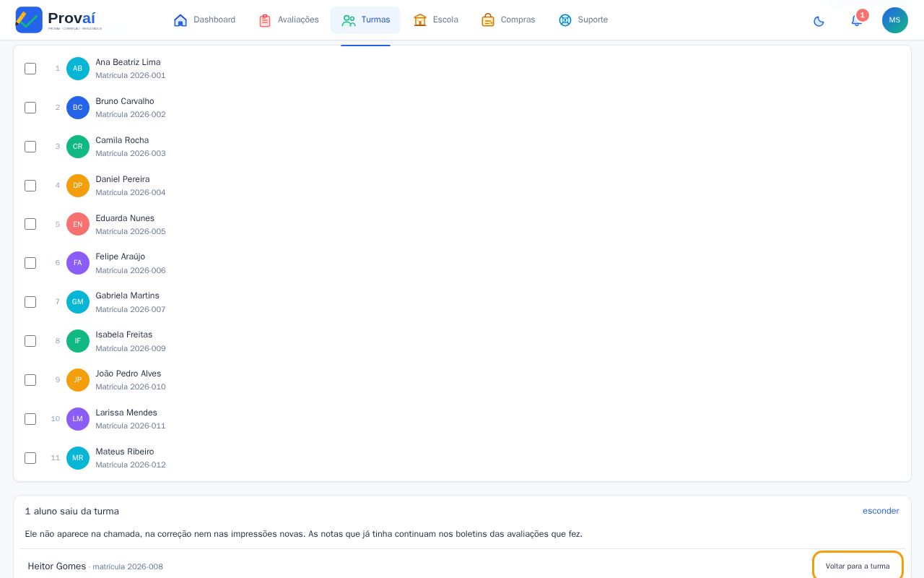Select João Pedro Alves's checkbox
This screenshot has height=578, width=924.
(x=30, y=380)
